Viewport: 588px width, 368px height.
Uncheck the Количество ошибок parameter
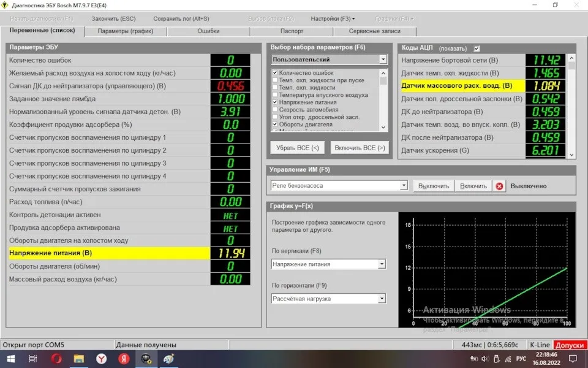coord(274,73)
